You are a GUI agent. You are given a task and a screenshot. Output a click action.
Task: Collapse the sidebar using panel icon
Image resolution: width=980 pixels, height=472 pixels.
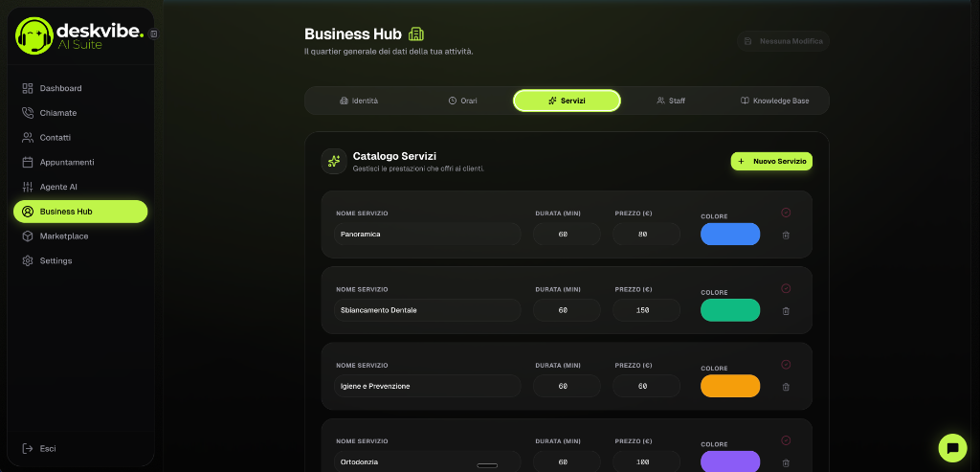click(x=154, y=34)
